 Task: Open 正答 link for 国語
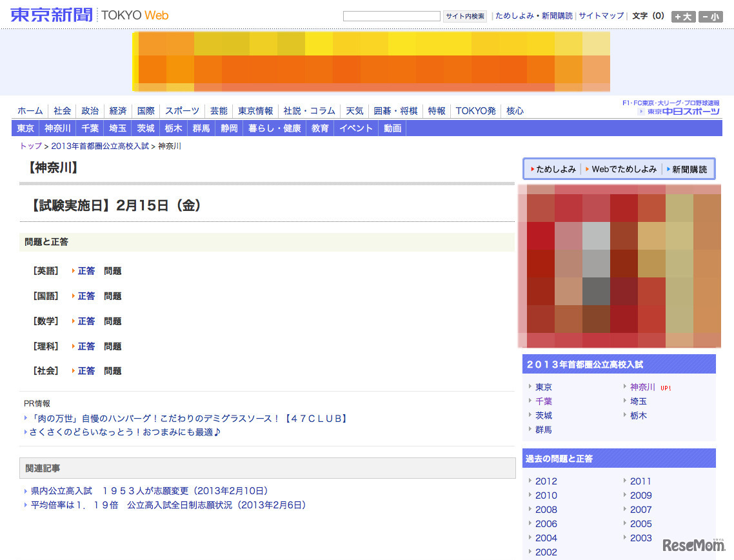(86, 296)
